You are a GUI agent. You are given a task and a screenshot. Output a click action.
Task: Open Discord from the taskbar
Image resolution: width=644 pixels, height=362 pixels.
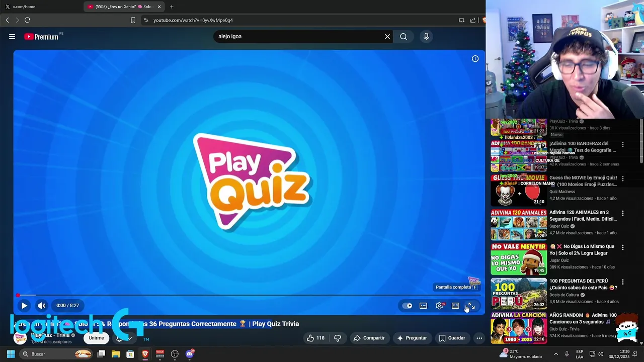click(190, 354)
